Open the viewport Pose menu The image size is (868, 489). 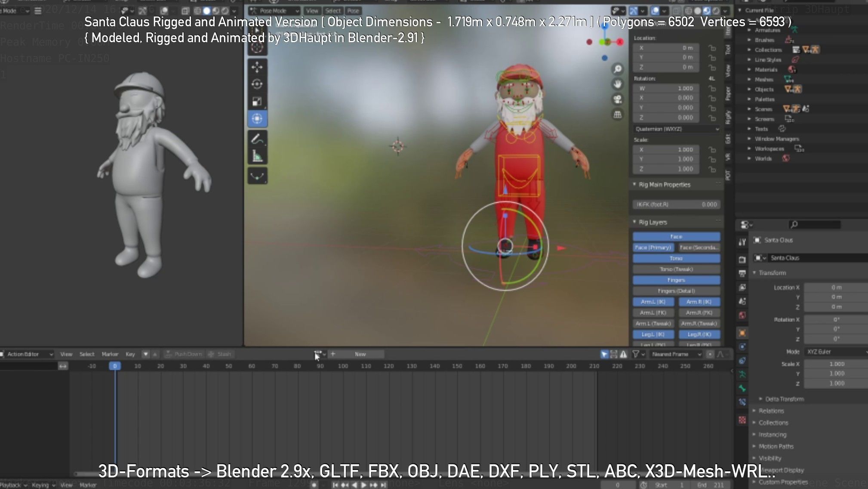(353, 11)
